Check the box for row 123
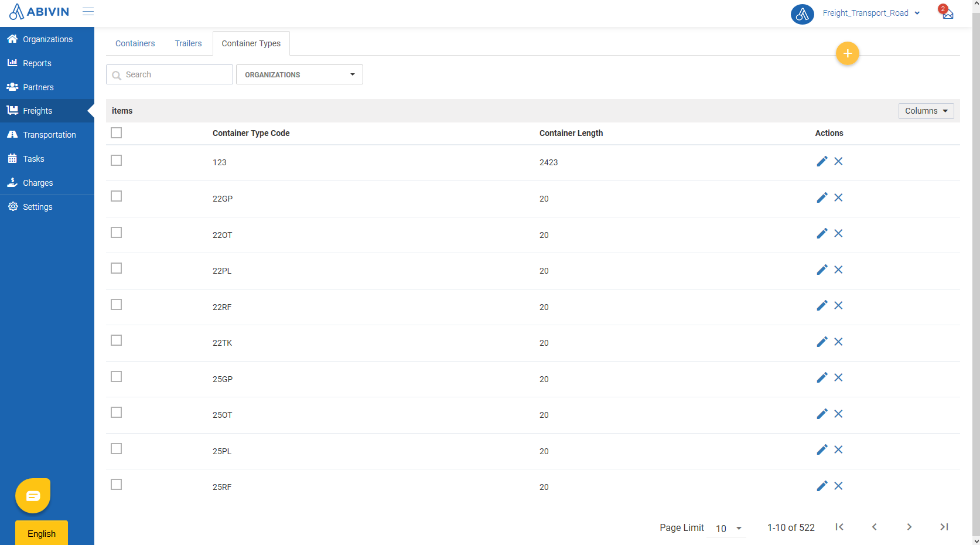 (x=117, y=161)
